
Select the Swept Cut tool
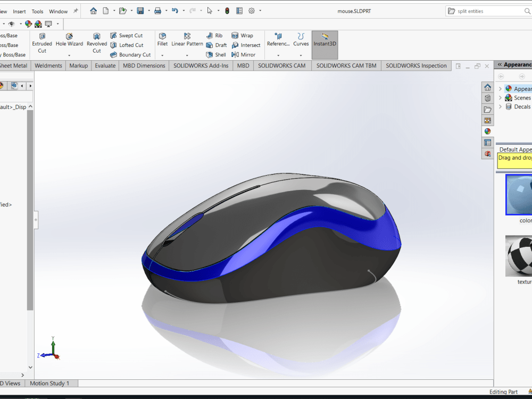(x=127, y=35)
